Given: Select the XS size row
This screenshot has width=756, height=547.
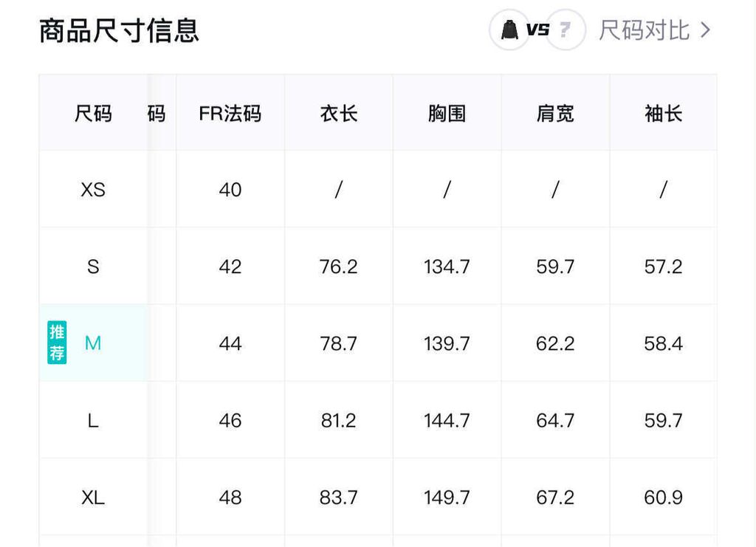Looking at the screenshot, I should [x=93, y=190].
